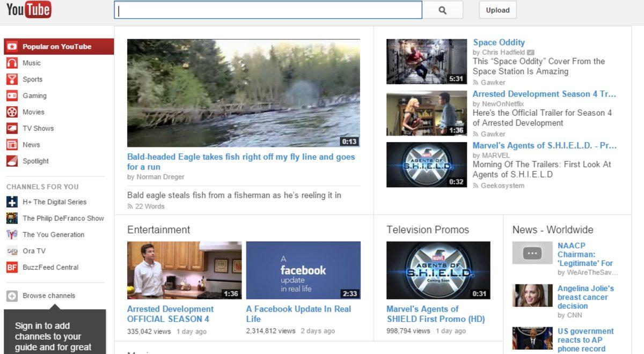Open the Space Oddity video link
The image size is (644, 354).
[499, 42]
